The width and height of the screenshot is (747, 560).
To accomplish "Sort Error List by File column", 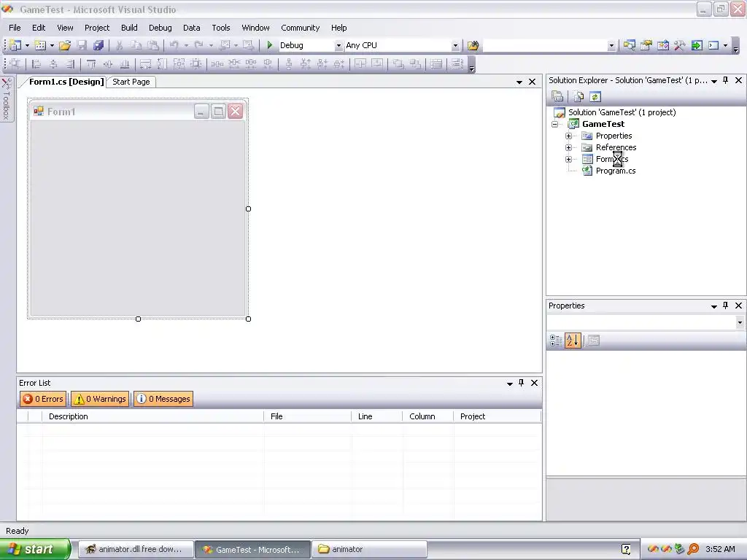I will coord(308,416).
